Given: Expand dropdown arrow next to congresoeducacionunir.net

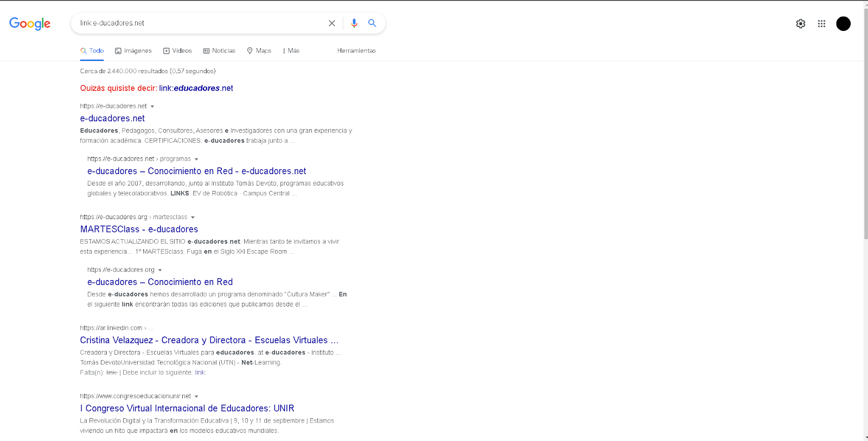Looking at the screenshot, I should point(196,397).
